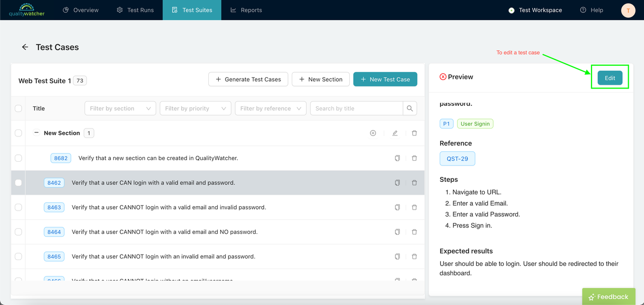
Task: Open reference QST-29 link
Action: [458, 159]
